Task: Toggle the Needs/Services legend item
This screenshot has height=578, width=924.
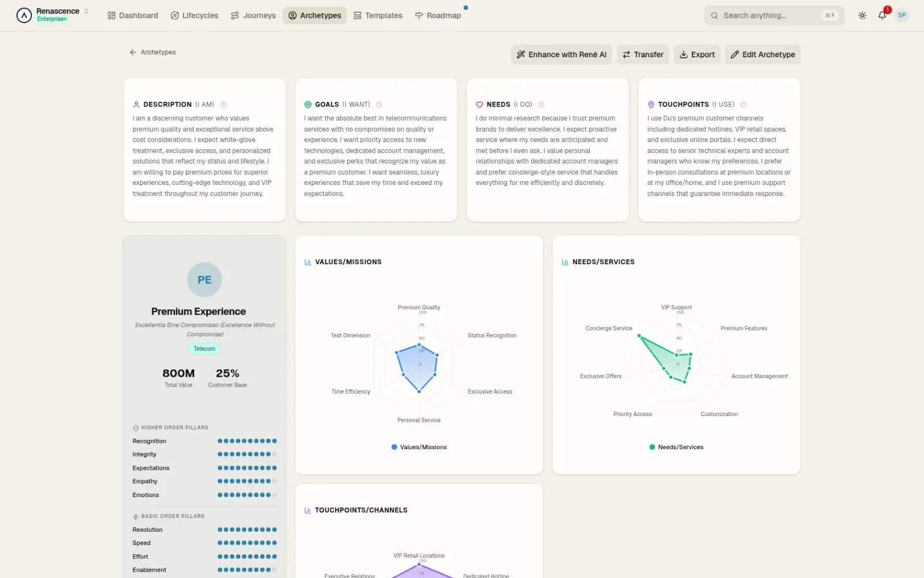Action: coord(676,447)
